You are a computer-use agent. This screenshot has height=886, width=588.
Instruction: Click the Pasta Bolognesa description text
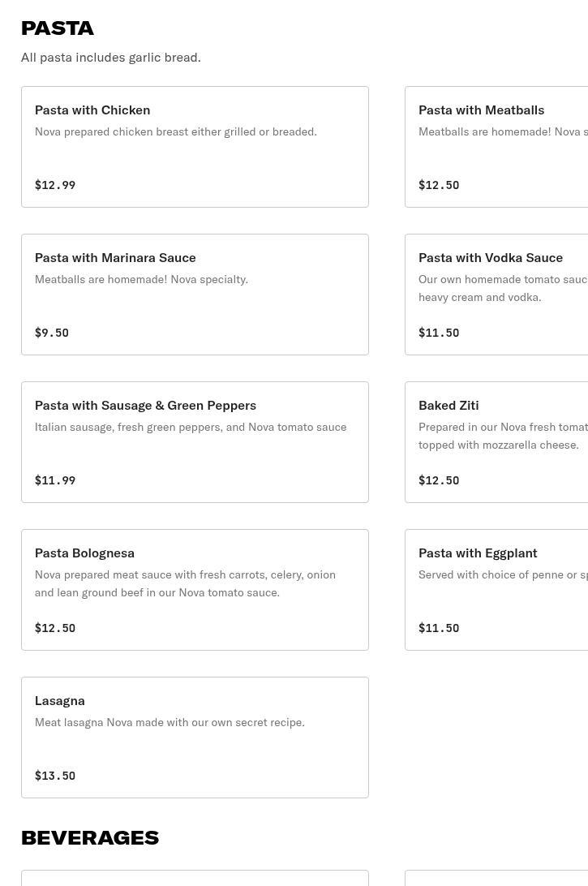185,583
